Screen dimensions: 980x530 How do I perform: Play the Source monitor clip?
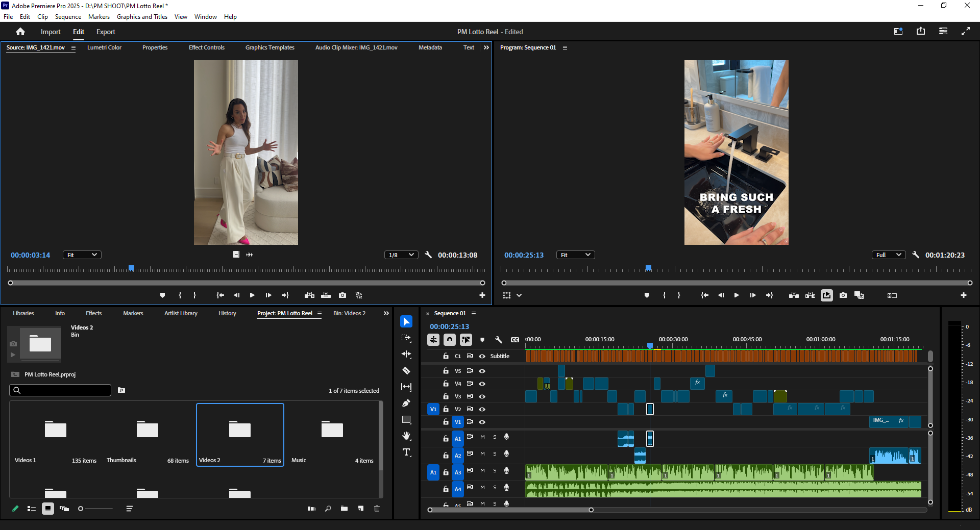(x=252, y=295)
